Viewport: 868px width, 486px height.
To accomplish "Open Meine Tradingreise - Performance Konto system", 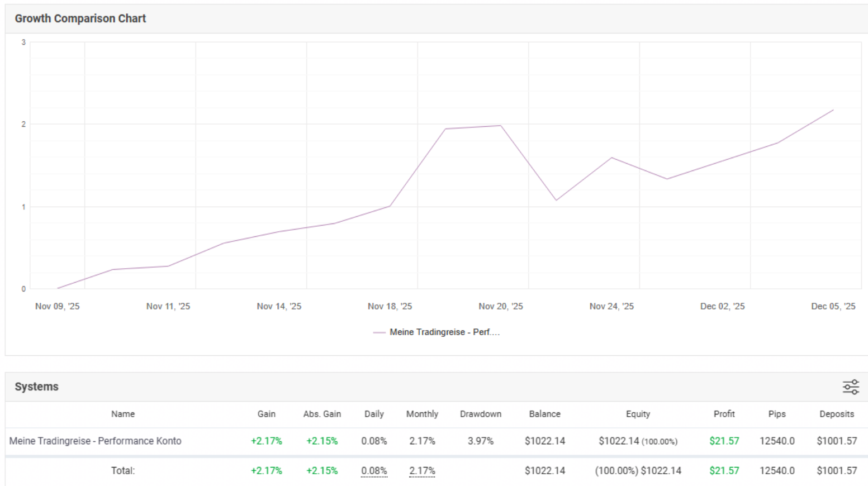I will point(96,441).
